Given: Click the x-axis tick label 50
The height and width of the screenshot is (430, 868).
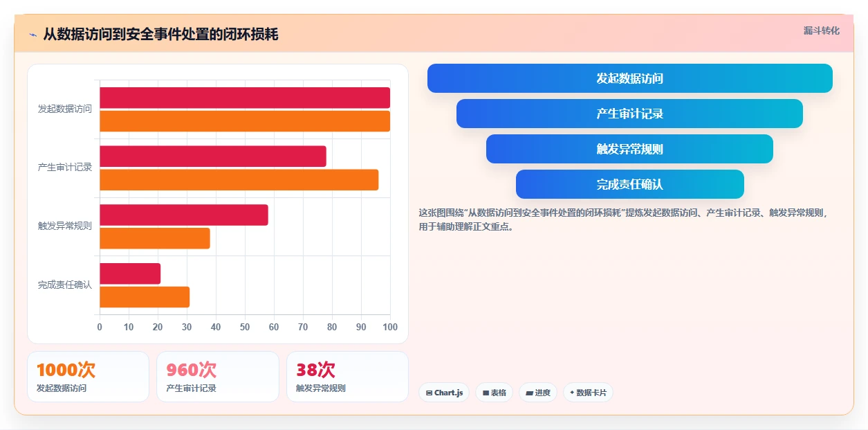Looking at the screenshot, I should tap(245, 327).
